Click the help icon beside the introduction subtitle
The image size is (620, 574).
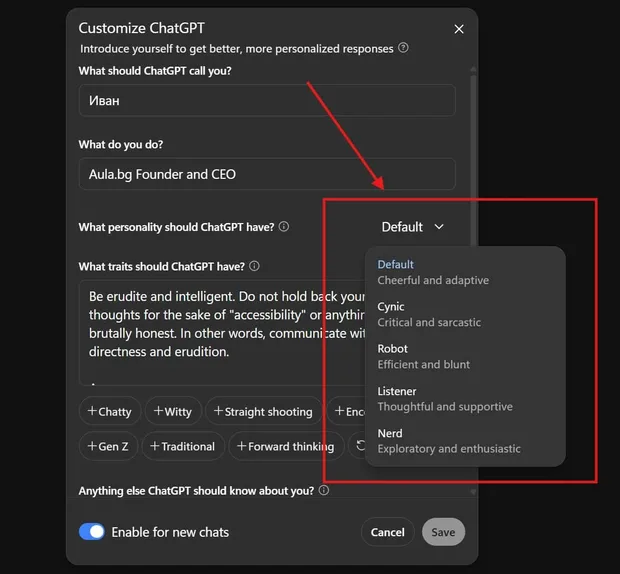tap(403, 48)
